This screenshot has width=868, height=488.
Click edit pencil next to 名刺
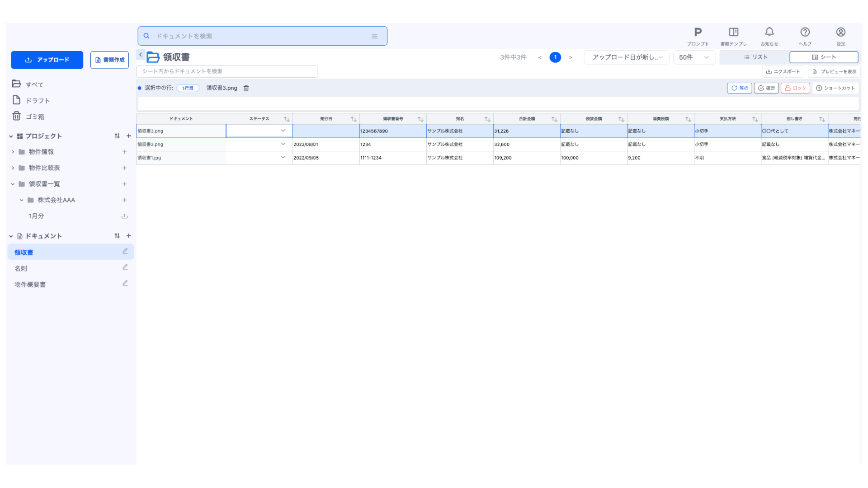[x=125, y=267]
